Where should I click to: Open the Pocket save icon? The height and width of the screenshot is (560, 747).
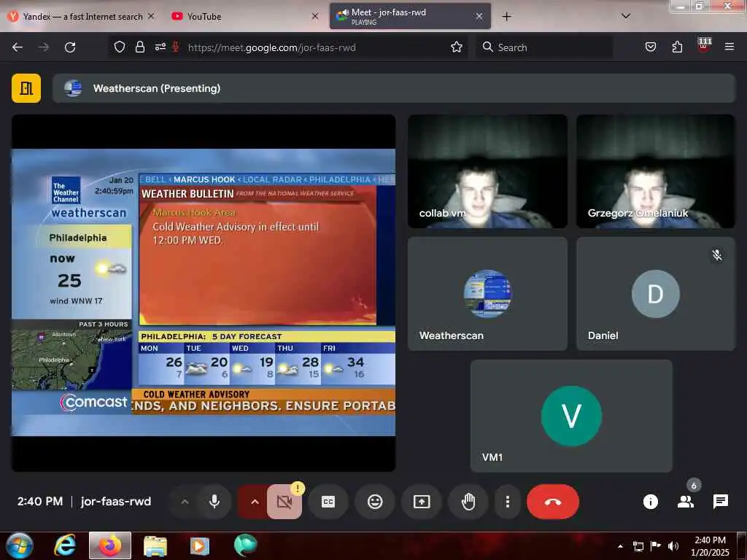pyautogui.click(x=650, y=47)
